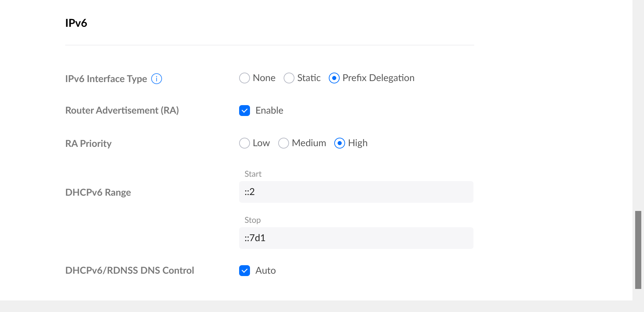
Task: Select None as the IPv6 interface type
Action: pyautogui.click(x=245, y=78)
